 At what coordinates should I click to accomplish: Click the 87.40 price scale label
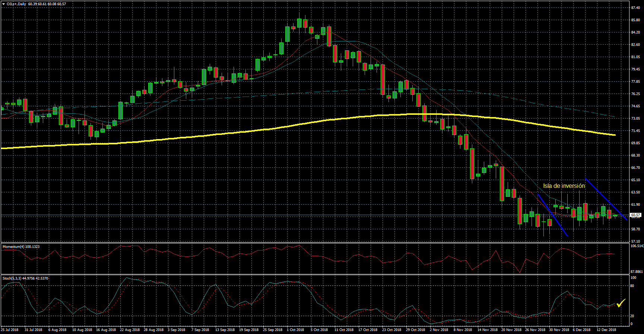pyautogui.click(x=635, y=8)
